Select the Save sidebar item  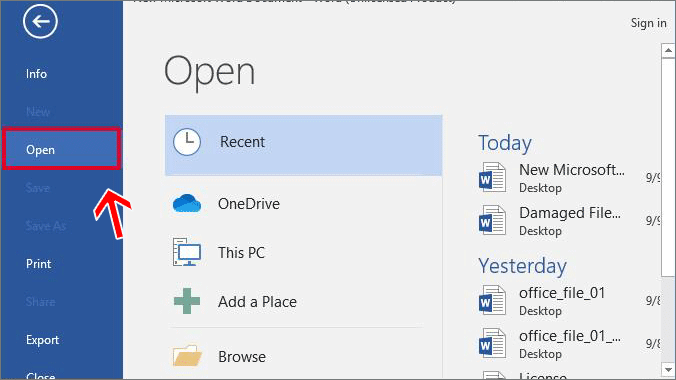point(38,188)
